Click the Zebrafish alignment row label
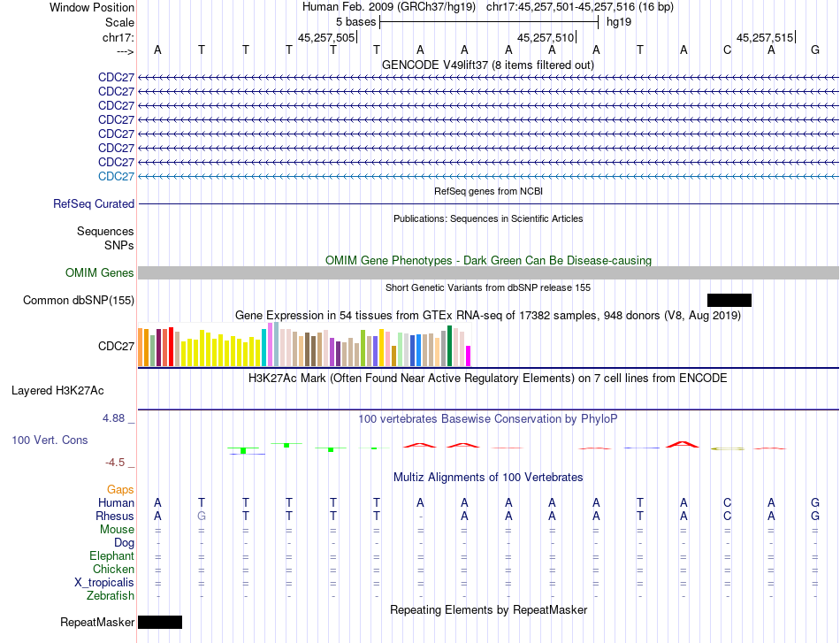 coord(111,595)
